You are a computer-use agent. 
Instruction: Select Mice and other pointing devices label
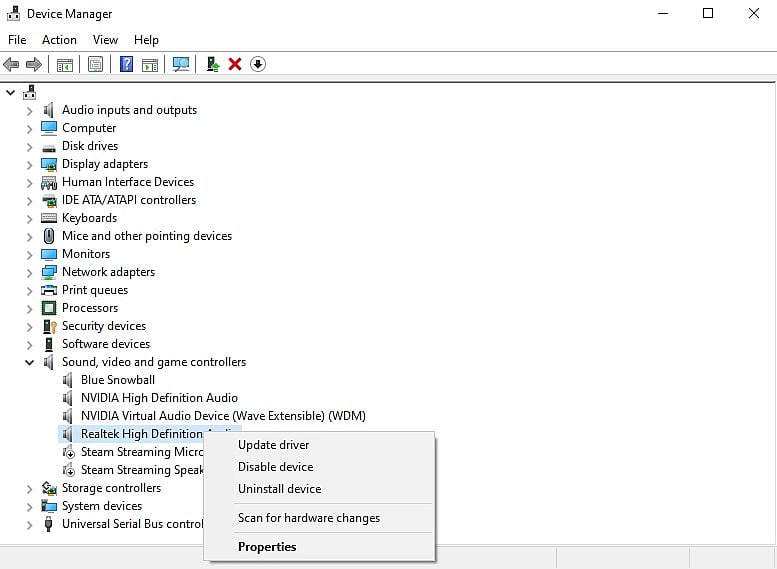tap(147, 236)
